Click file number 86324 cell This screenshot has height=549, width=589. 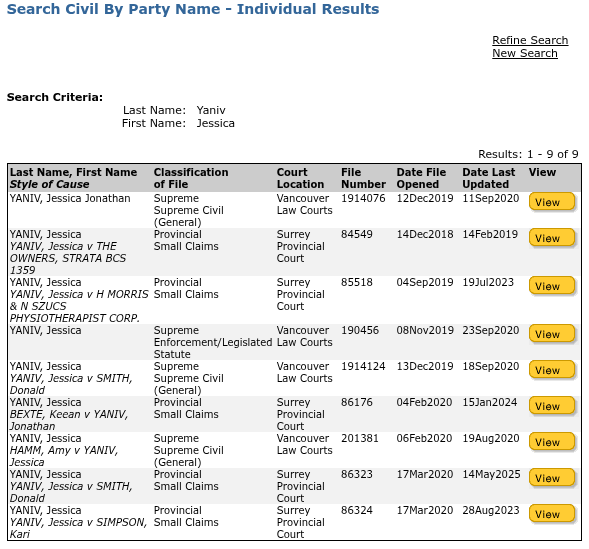click(357, 511)
